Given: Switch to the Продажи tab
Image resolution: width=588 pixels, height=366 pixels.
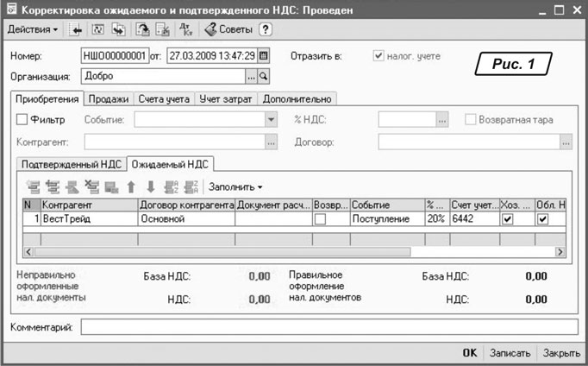Looking at the screenshot, I should pos(109,98).
